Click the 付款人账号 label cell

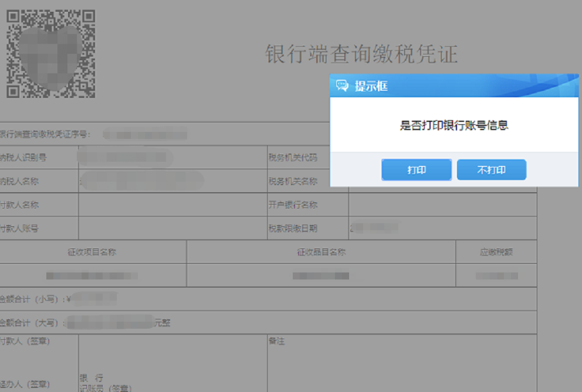click(x=19, y=229)
